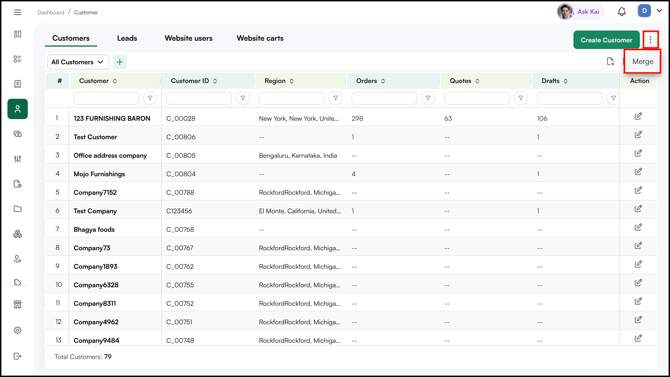
Task: Edit the Company73 row
Action: pos(638,246)
